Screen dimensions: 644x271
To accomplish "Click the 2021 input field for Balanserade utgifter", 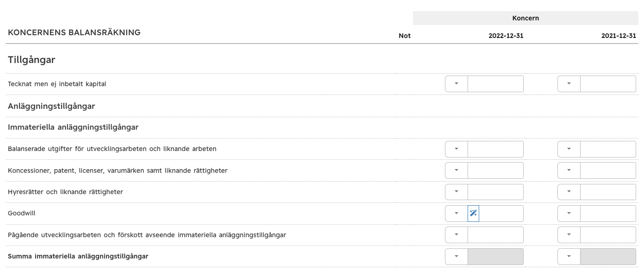I will 608,149.
